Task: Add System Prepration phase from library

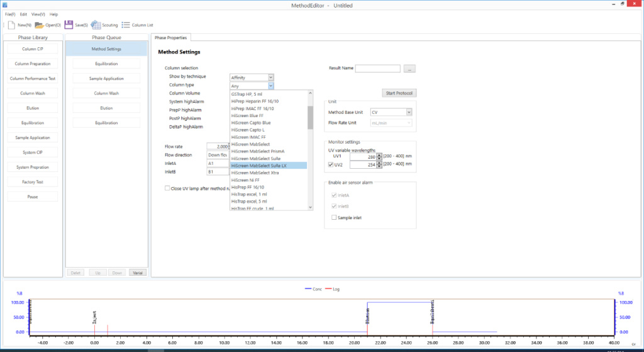Action: tap(33, 167)
